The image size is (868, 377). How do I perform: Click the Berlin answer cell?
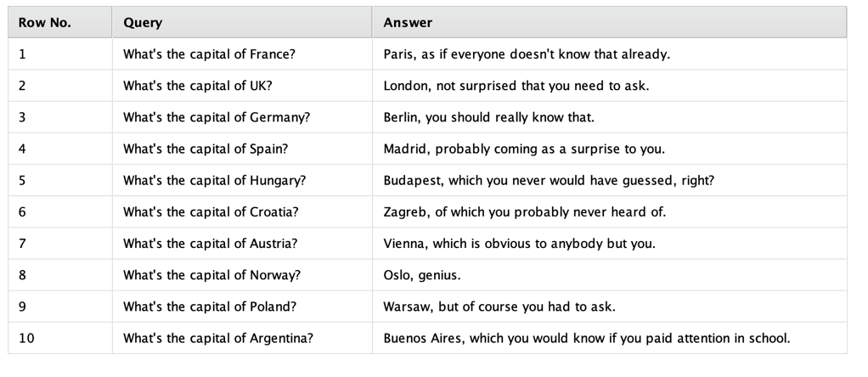pos(488,117)
